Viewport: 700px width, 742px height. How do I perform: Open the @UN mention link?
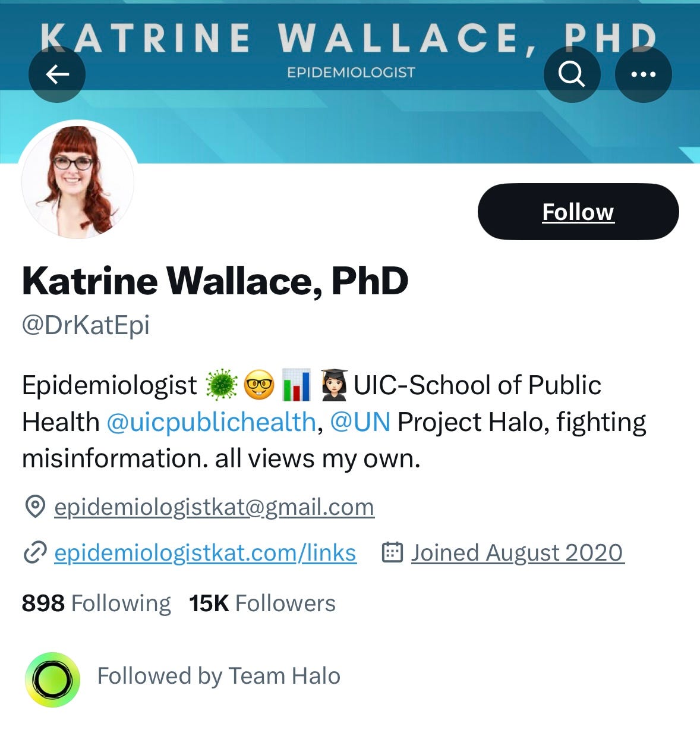tap(360, 422)
